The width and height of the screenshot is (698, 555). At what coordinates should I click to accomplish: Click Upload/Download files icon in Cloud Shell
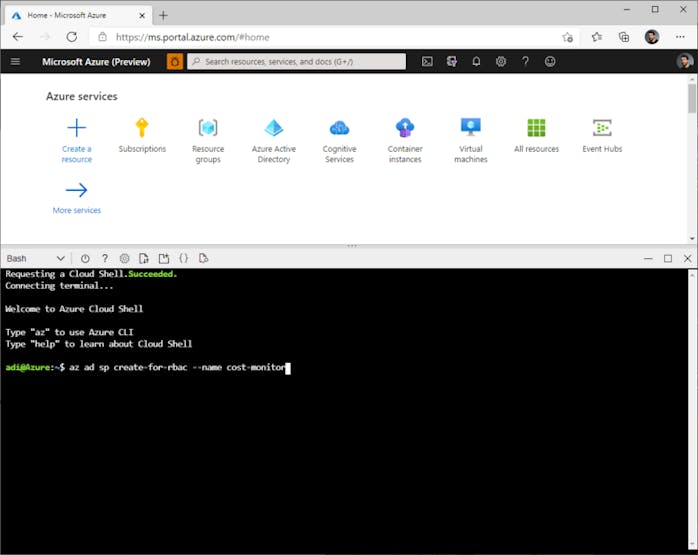click(x=144, y=259)
